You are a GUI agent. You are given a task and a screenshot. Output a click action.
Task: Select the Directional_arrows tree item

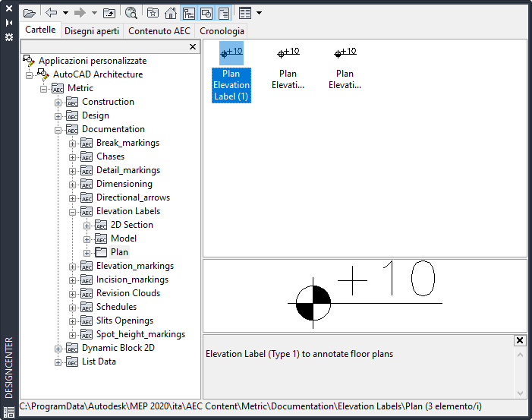(x=133, y=197)
